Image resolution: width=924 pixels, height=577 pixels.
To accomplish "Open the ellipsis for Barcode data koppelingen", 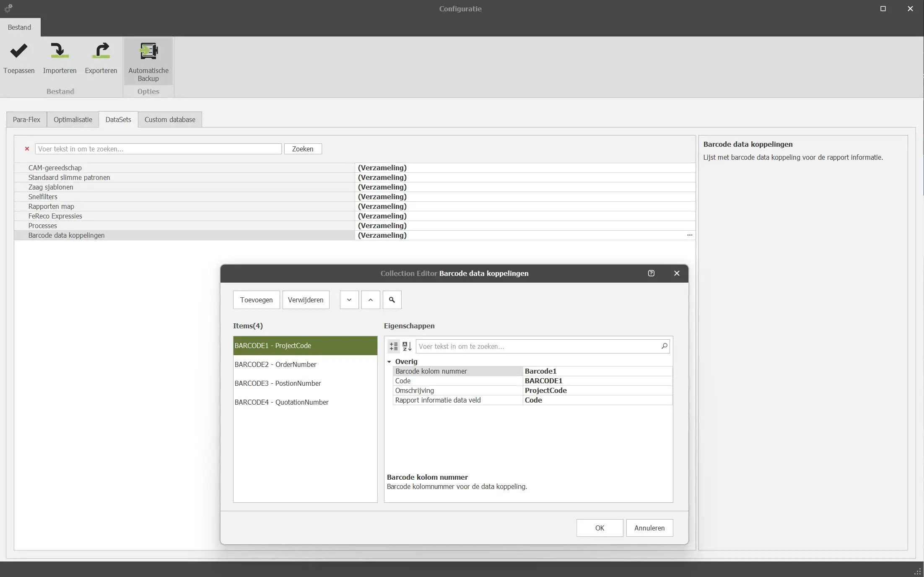I will 690,235.
